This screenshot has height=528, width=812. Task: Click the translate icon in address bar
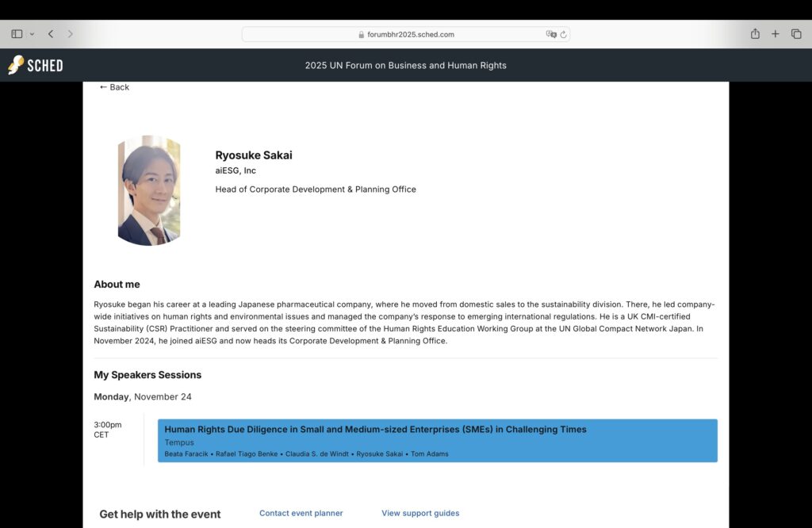tap(551, 34)
